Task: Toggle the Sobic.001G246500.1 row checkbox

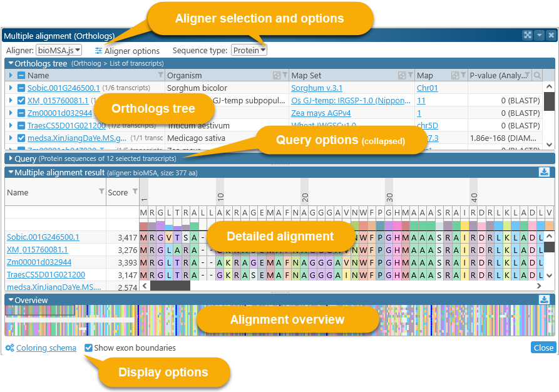Action: pyautogui.click(x=21, y=88)
